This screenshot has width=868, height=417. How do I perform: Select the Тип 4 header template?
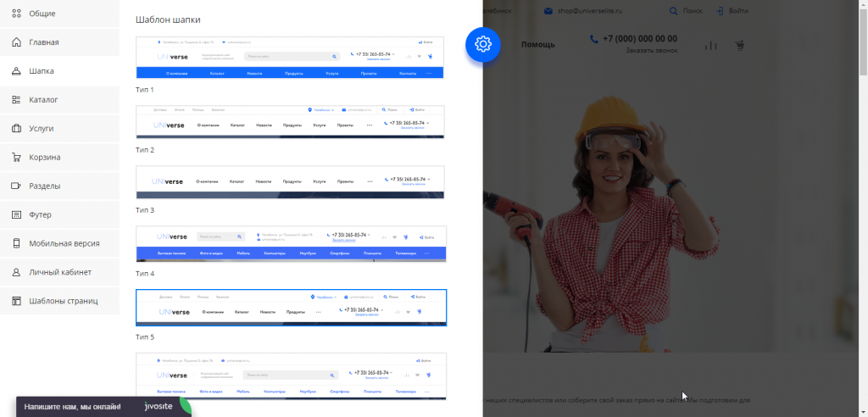[291, 243]
